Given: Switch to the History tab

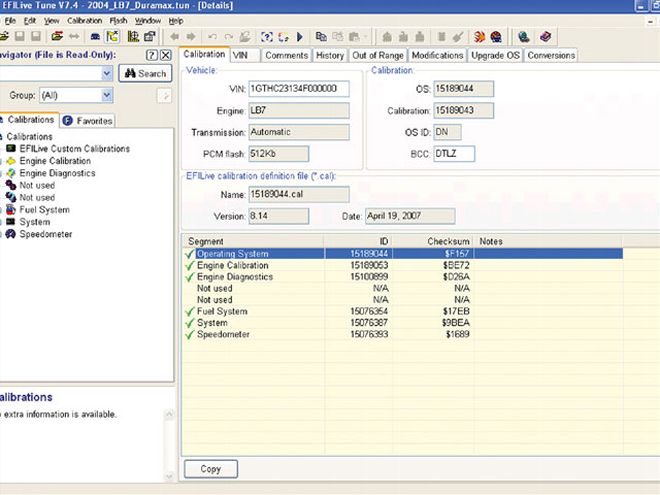Looking at the screenshot, I should coord(330,56).
